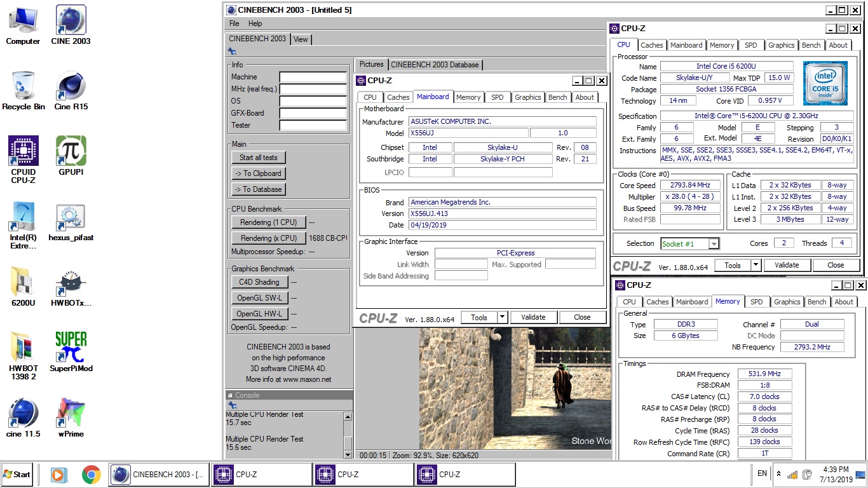
Task: Launch wPrime shortcut
Action: [71, 418]
